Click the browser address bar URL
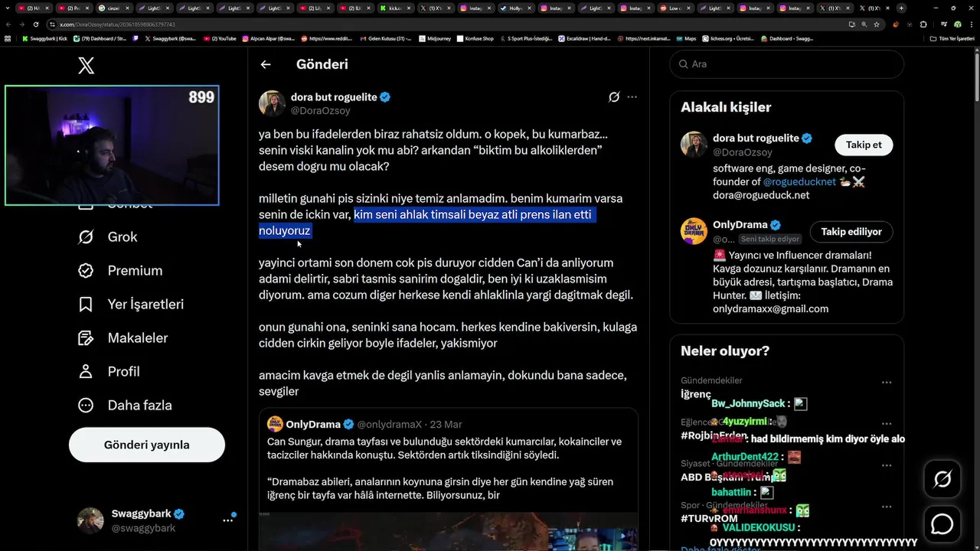 [x=118, y=24]
